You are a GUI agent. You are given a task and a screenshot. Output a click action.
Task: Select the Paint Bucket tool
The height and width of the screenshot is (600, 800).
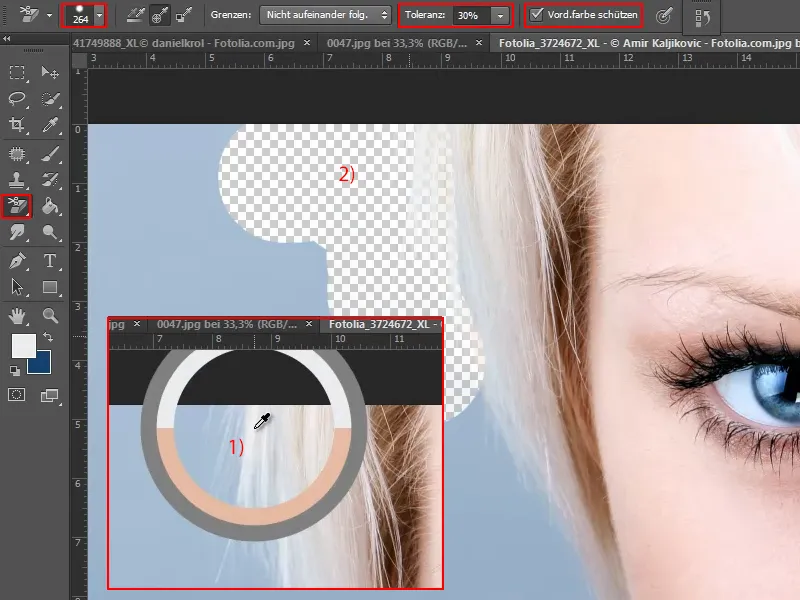[50, 206]
